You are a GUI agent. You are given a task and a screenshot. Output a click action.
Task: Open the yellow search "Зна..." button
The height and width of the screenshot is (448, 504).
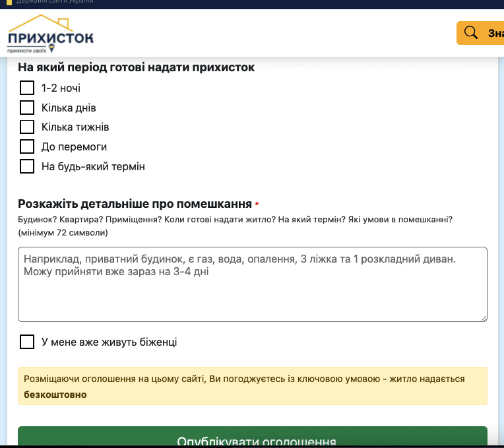pos(480,33)
